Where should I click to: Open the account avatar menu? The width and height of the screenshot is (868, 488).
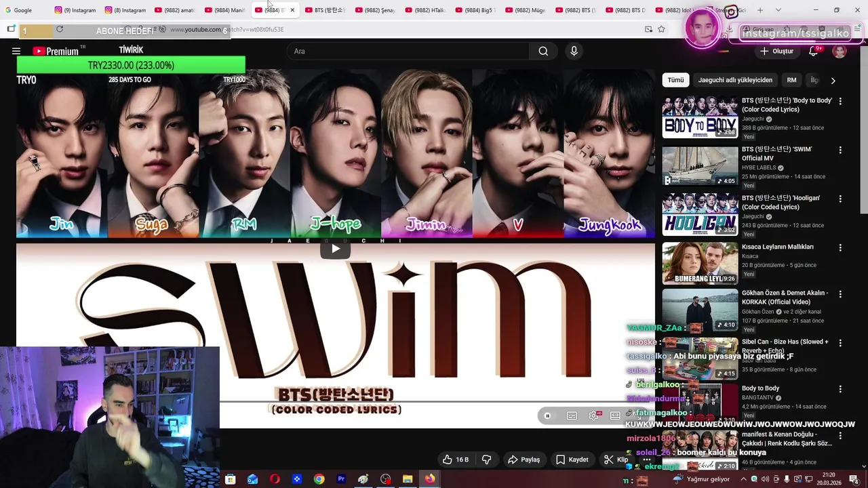pyautogui.click(x=840, y=52)
